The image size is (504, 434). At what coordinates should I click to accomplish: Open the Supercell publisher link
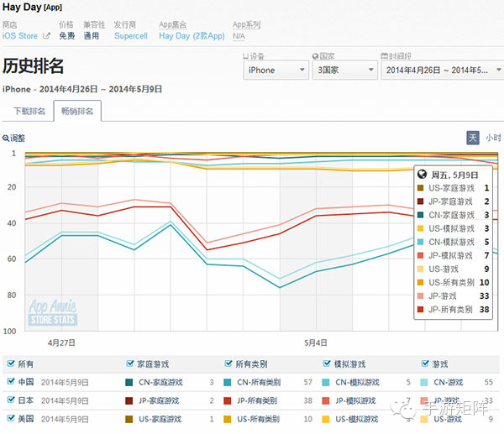tap(131, 35)
